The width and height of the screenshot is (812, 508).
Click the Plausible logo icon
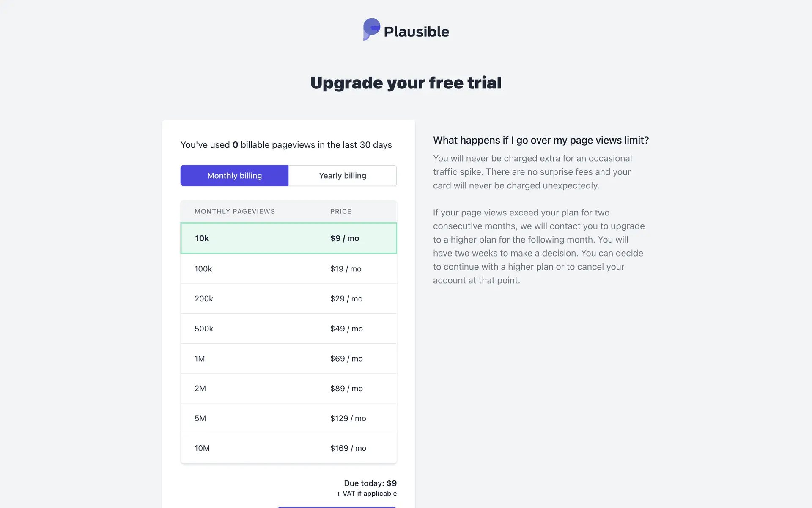tap(371, 29)
